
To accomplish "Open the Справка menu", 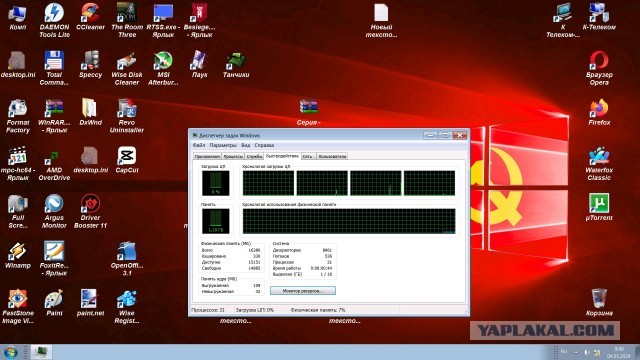I will click(x=264, y=145).
